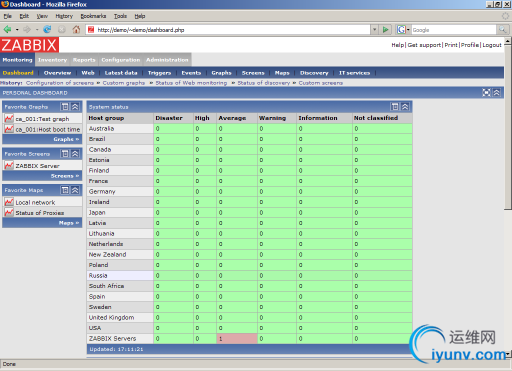
Task: Open the Google search engine selector
Action: point(403,30)
